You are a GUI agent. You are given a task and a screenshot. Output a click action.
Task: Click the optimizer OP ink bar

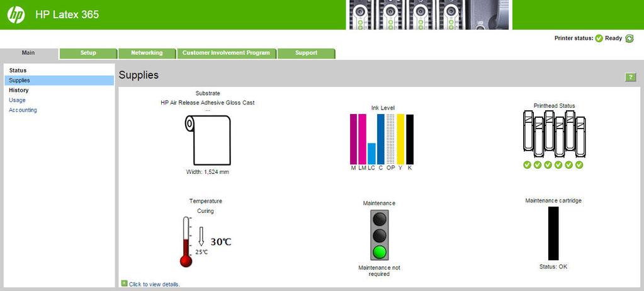click(x=390, y=139)
